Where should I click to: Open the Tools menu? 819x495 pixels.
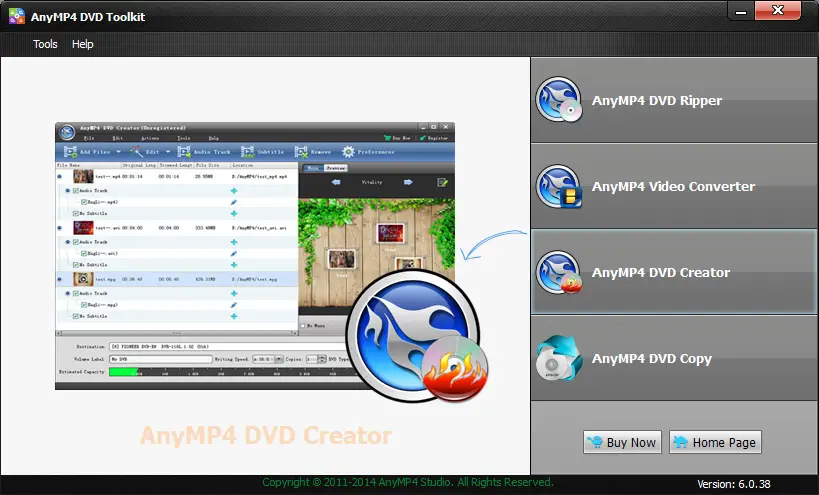click(45, 44)
